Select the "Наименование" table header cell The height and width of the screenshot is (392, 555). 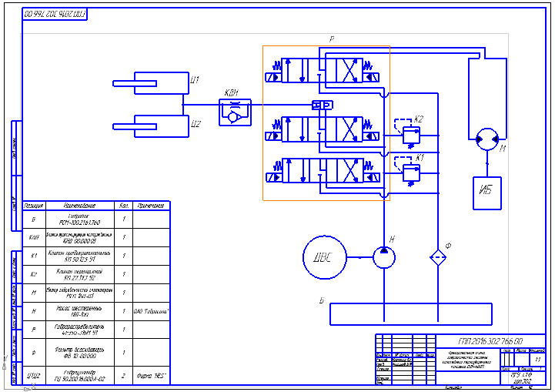(80, 206)
